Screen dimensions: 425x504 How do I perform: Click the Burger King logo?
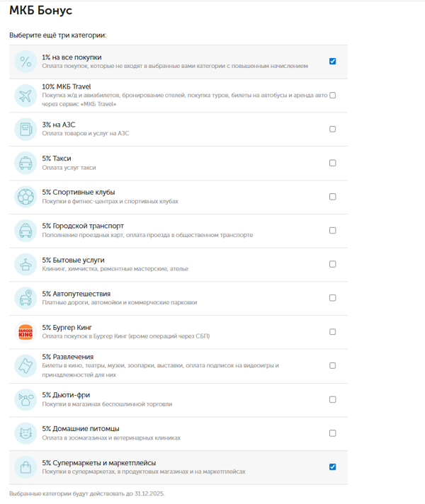point(25,332)
